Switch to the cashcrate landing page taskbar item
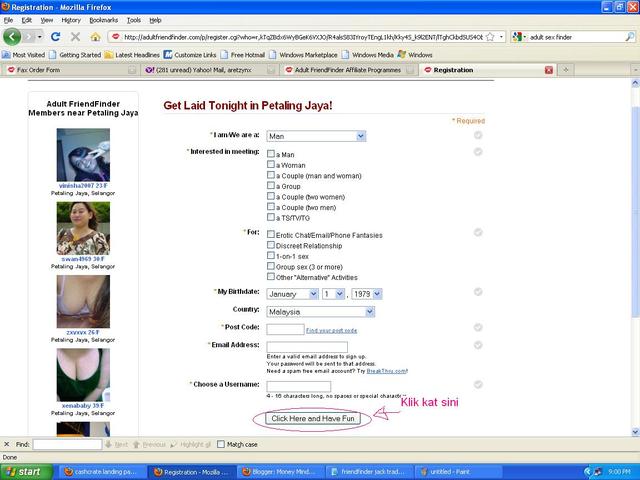 point(101,472)
